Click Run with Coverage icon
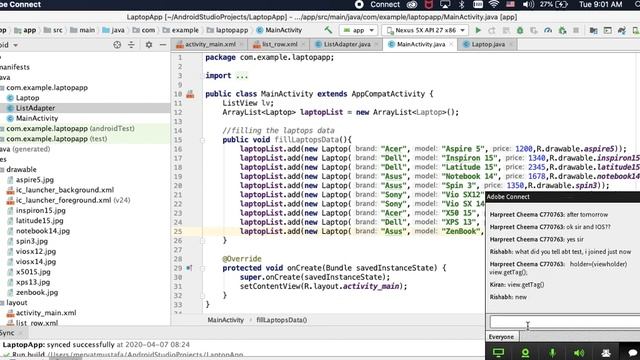Screen dimensions: 640x360 (534, 30)
